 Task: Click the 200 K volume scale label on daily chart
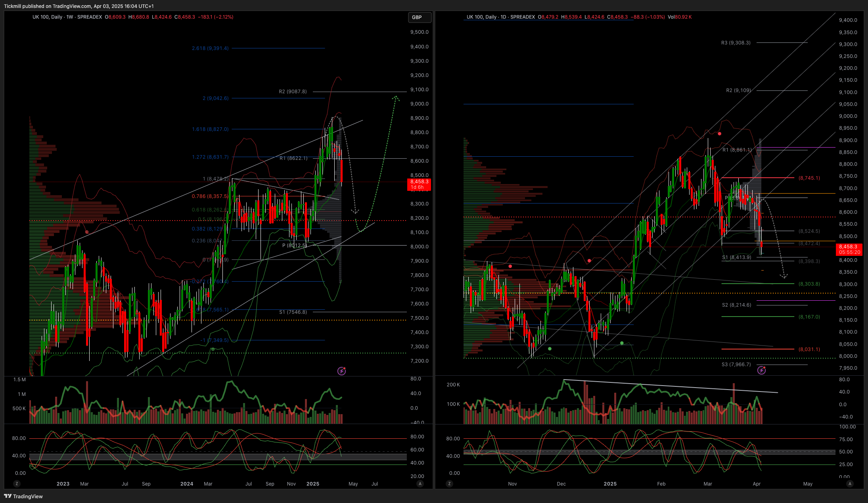tap(453, 385)
